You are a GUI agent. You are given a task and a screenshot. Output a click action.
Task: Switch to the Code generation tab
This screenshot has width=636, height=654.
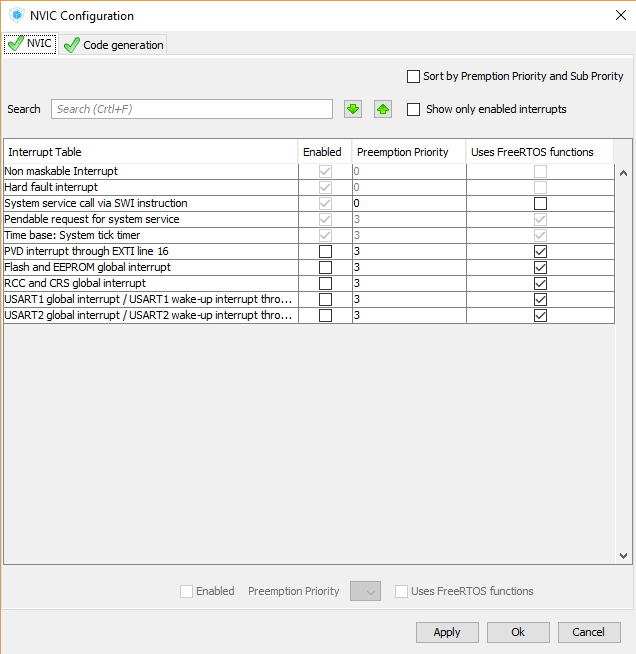click(113, 45)
